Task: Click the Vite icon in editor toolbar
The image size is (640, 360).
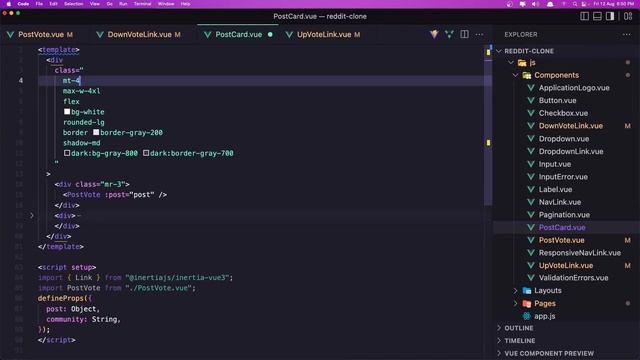Action: pyautogui.click(x=434, y=34)
